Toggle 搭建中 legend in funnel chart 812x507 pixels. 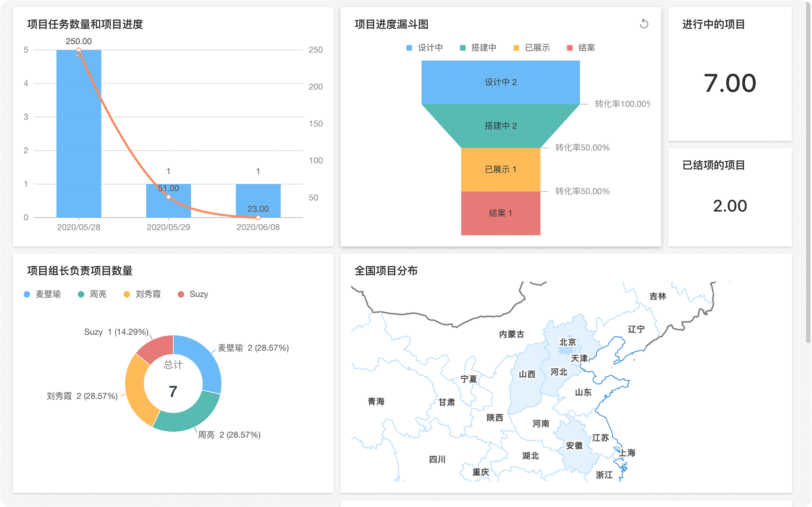point(478,48)
